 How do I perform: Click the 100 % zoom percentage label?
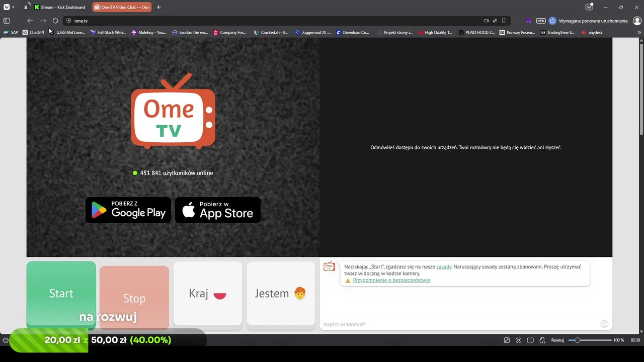click(x=618, y=340)
